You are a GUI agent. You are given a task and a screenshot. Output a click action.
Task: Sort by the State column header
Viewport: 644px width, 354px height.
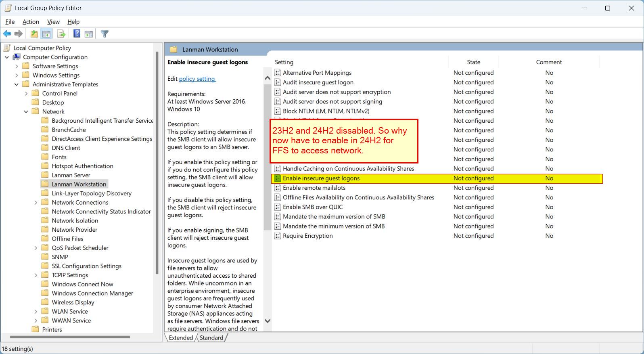474,62
